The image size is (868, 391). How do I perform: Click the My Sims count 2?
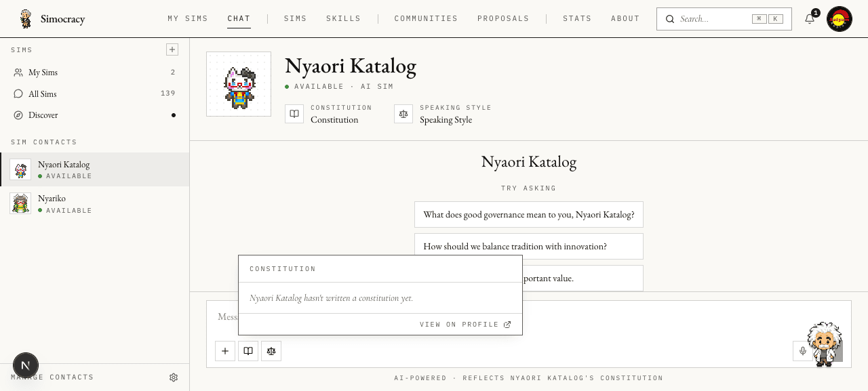point(173,72)
